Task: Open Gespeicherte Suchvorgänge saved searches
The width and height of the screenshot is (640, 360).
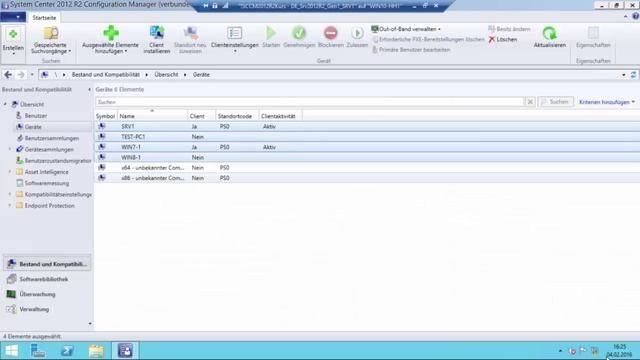Action: pyautogui.click(x=51, y=41)
